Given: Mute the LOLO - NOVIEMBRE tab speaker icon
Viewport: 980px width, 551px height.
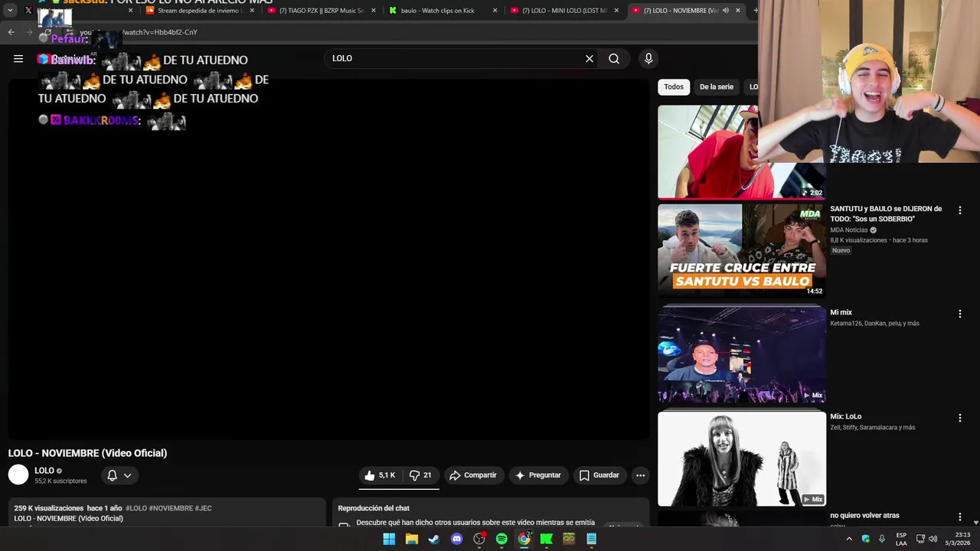Looking at the screenshot, I should tap(725, 11).
